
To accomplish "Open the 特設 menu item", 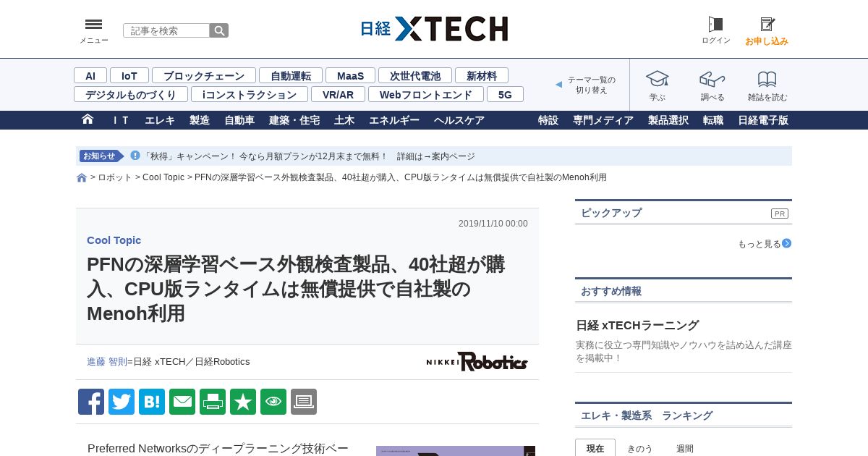I will pyautogui.click(x=548, y=120).
